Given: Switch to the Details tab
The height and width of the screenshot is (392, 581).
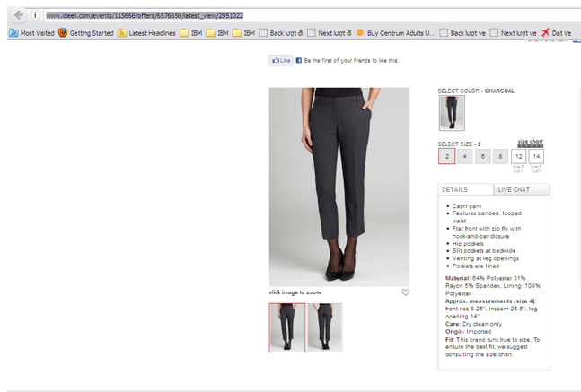Looking at the screenshot, I should click(x=464, y=190).
